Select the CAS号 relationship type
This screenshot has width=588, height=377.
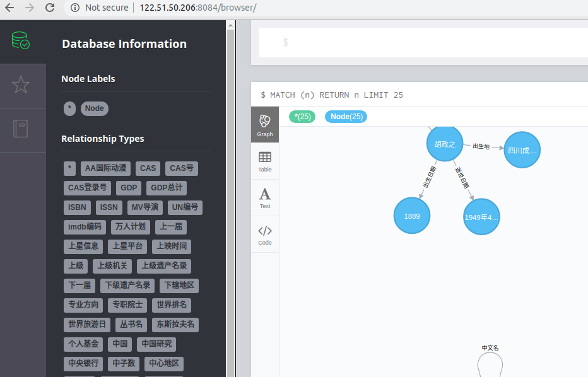[x=182, y=168]
